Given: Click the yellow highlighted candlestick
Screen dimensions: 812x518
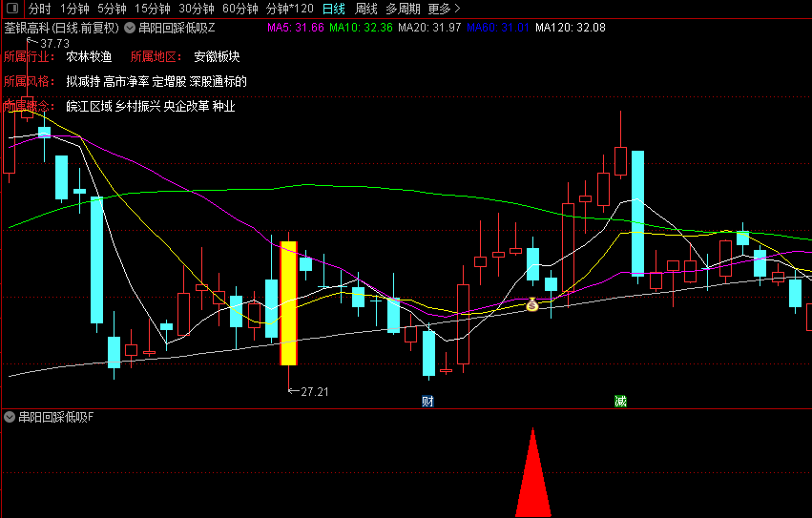Looking at the screenshot, I should [288, 303].
